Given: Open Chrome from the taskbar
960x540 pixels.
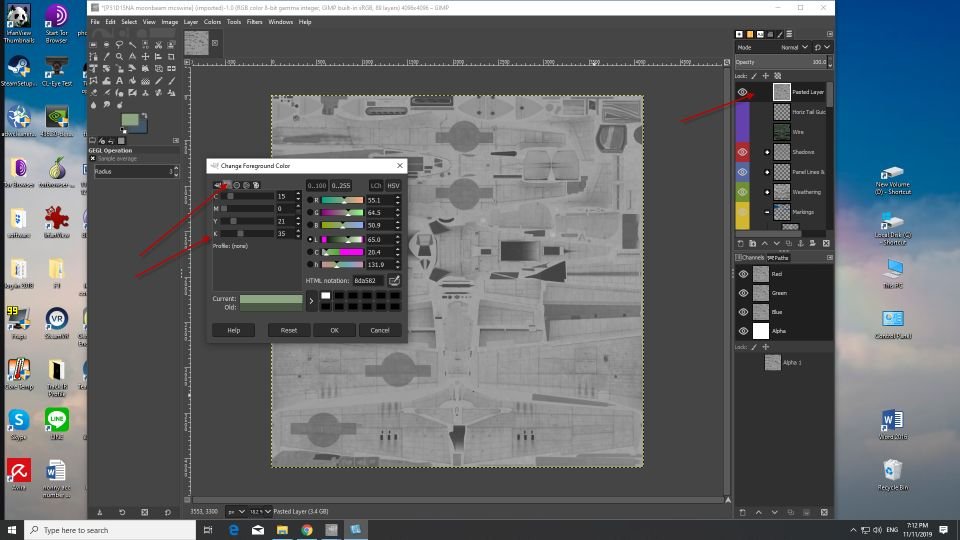Looking at the screenshot, I should coord(307,530).
